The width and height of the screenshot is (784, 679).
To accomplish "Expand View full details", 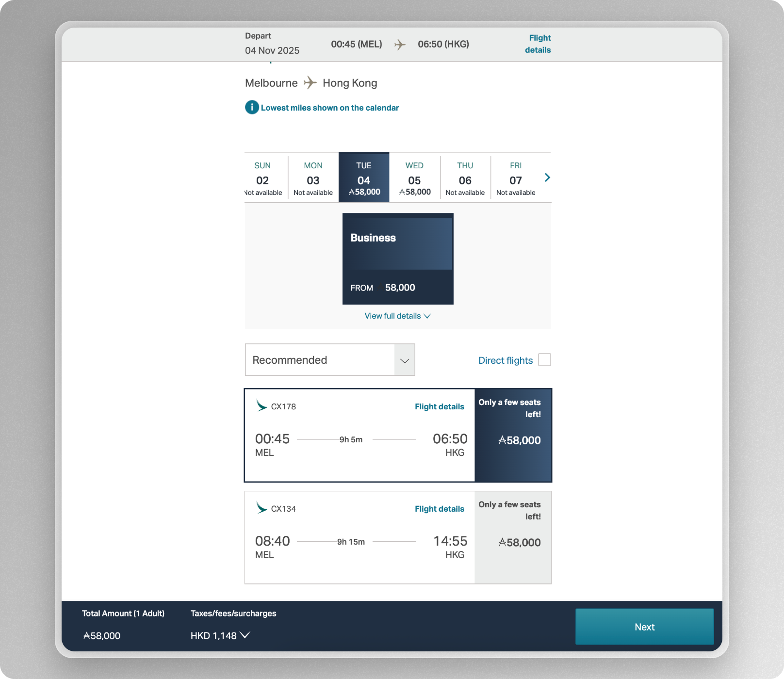I will point(398,316).
